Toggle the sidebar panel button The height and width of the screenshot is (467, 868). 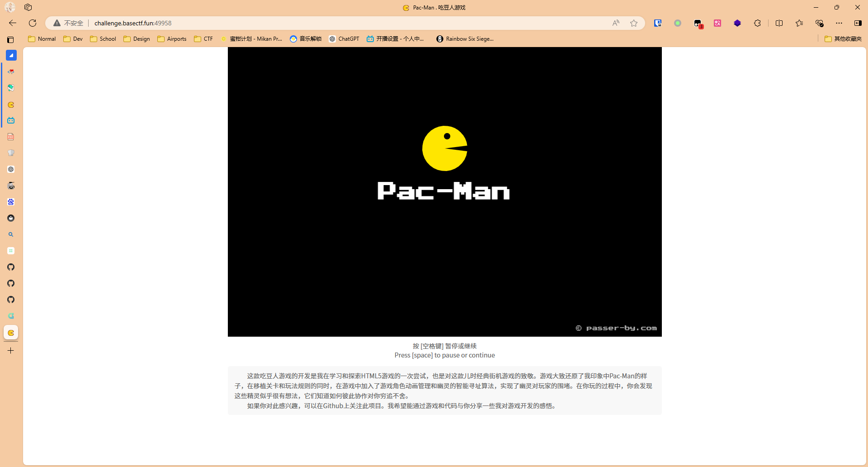pyautogui.click(x=858, y=23)
